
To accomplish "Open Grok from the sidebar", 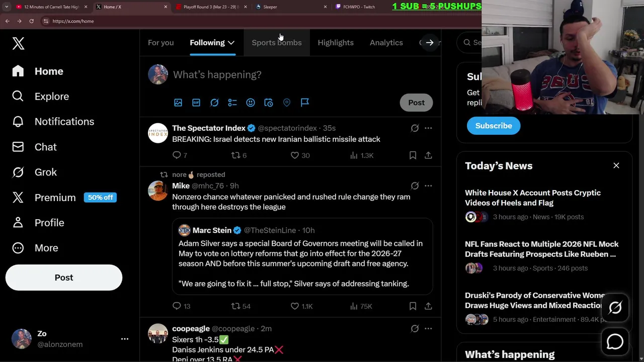I will click(x=34, y=172).
